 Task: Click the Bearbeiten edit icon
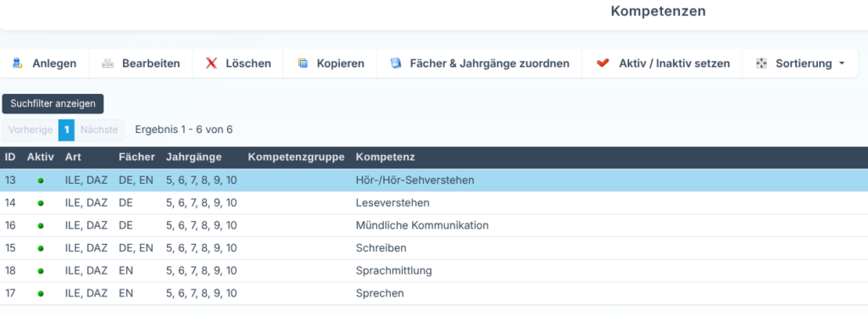pos(108,63)
